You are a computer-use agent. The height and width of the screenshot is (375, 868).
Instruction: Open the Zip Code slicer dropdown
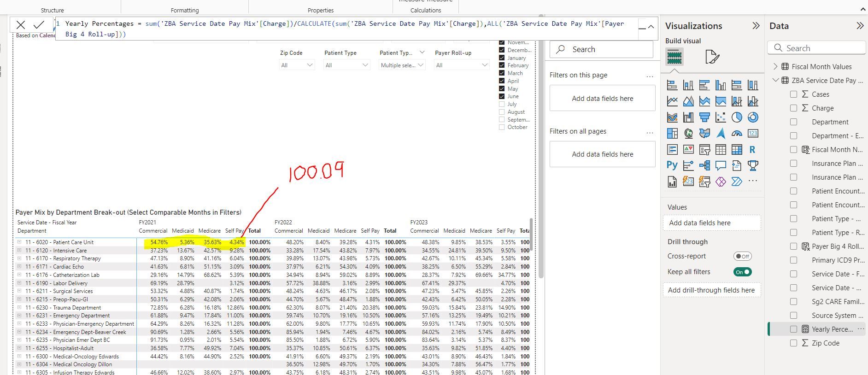(x=297, y=65)
